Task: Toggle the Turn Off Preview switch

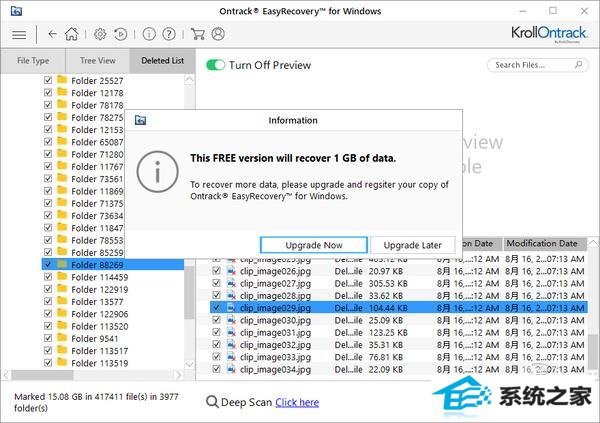Action: (215, 65)
